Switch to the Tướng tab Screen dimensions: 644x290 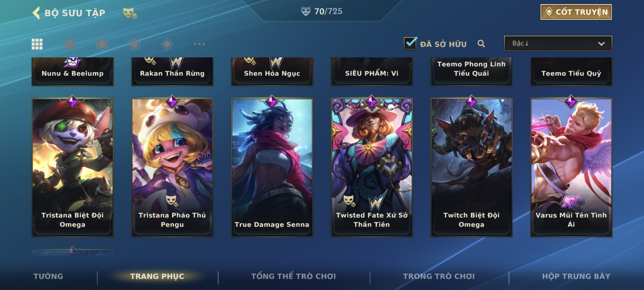point(48,276)
